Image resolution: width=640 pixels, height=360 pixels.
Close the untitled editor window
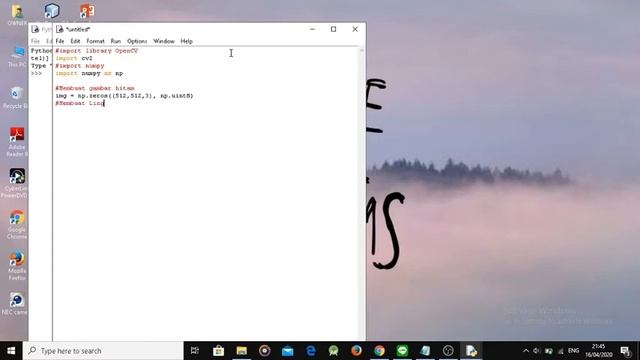tap(355, 29)
